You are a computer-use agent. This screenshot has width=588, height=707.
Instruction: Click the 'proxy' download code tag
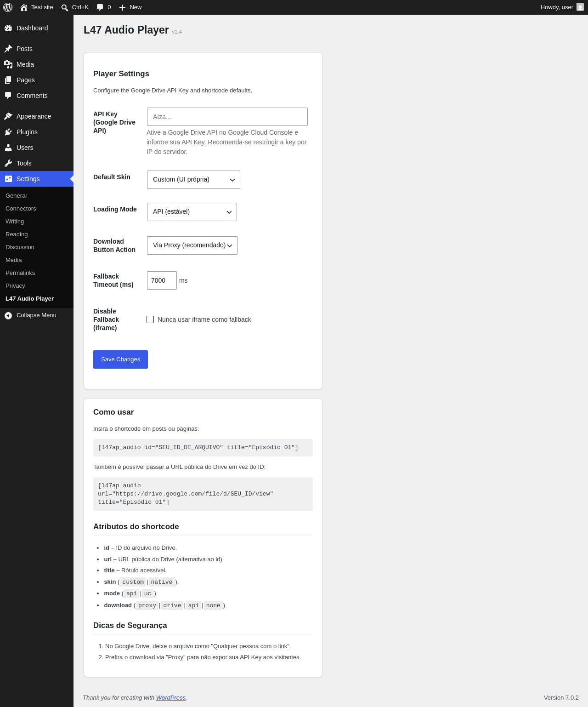(x=147, y=605)
